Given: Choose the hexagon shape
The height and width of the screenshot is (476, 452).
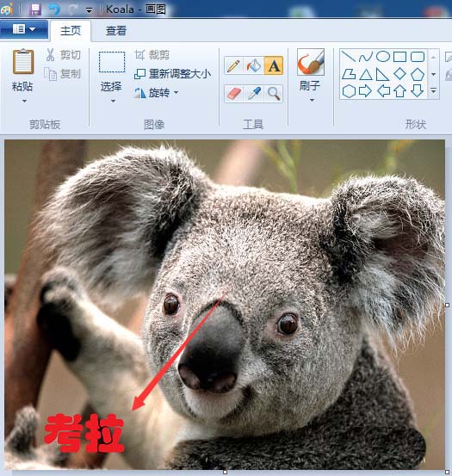Looking at the screenshot, I should tap(349, 91).
